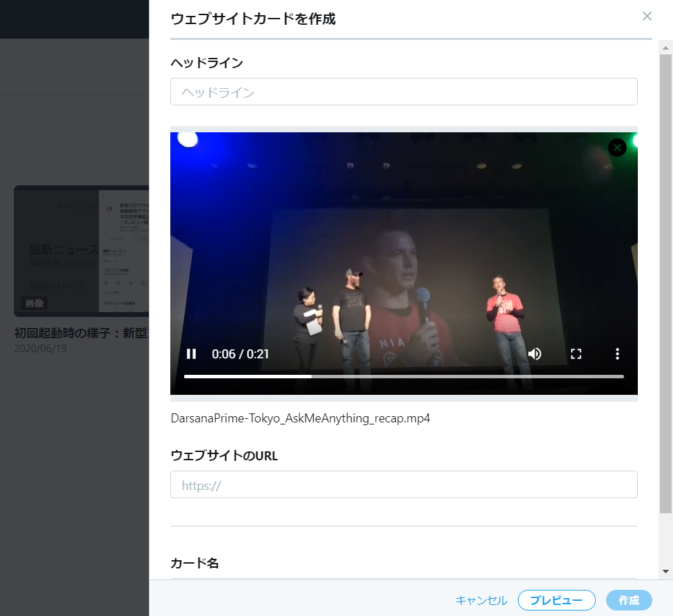Click the 0:06 / 0:21 video time display

click(x=240, y=354)
